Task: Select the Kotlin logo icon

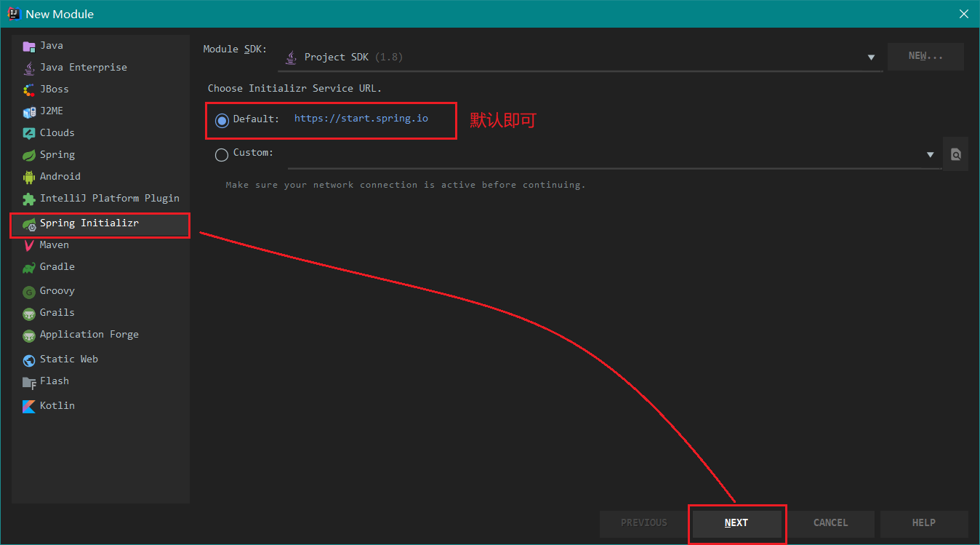Action: [29, 406]
